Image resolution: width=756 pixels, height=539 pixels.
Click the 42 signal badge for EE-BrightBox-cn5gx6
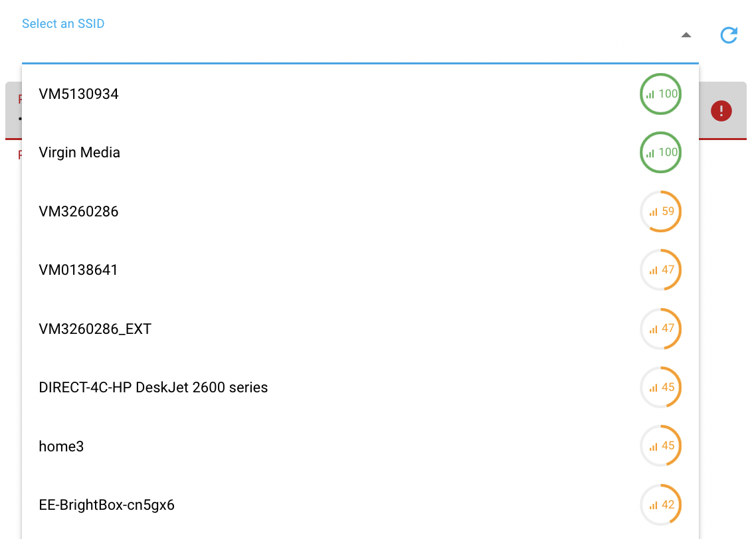click(x=660, y=504)
